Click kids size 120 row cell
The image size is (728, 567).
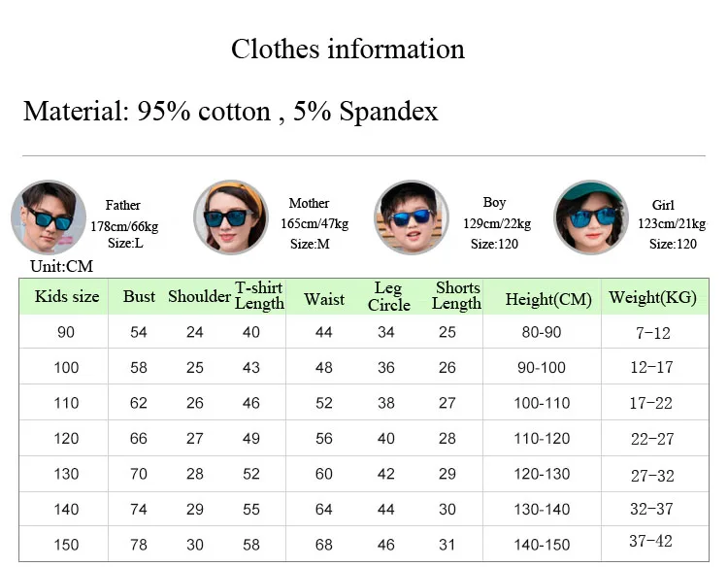tap(66, 439)
